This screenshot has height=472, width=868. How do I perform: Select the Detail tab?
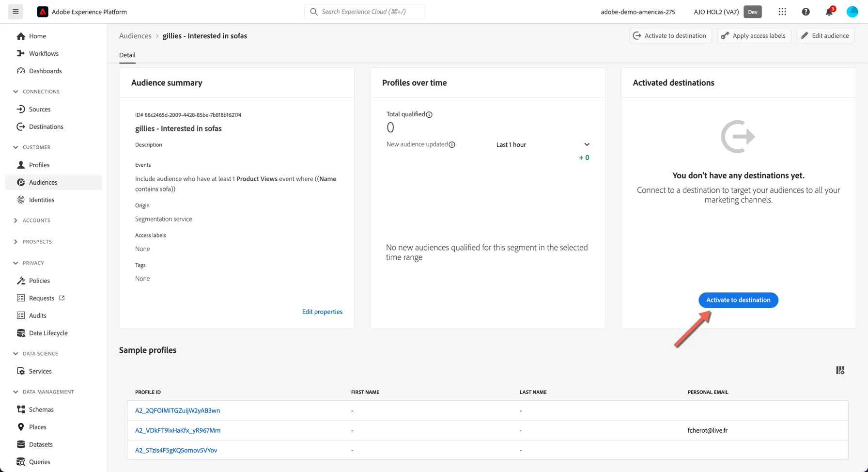tap(127, 55)
